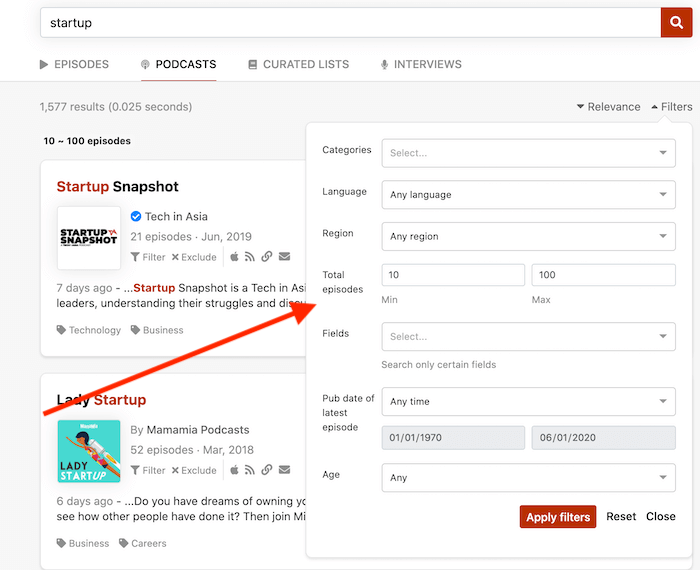Viewport: 700px width, 570px height.
Task: Open the Tech in Asia publisher link
Action: click(x=176, y=216)
